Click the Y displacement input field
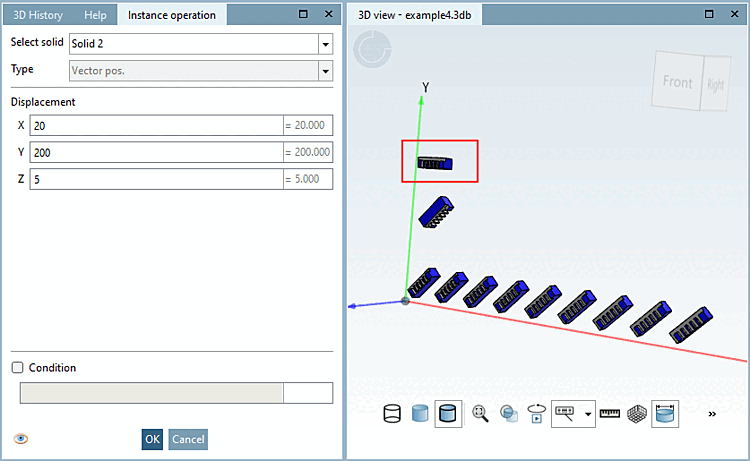Screen dimensions: 750x461 [156, 153]
